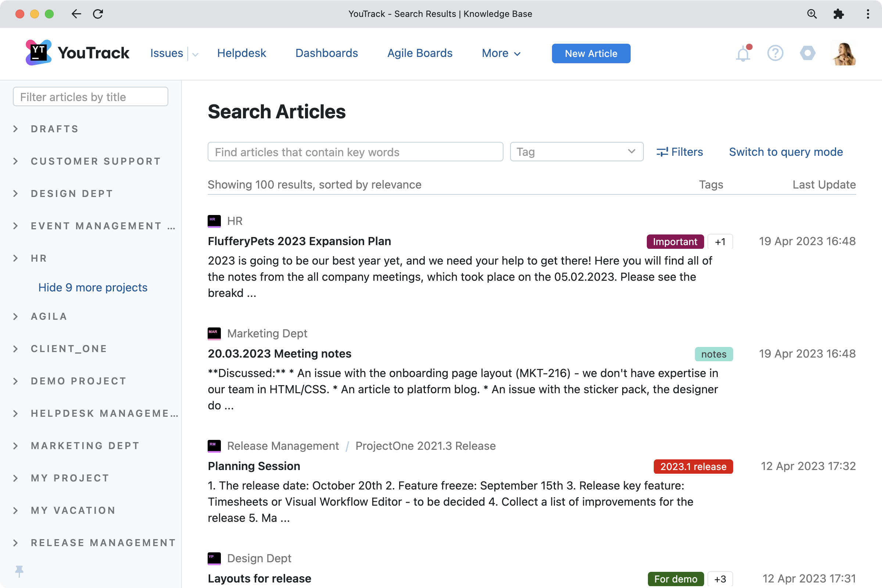Viewport: 882px width, 588px height.
Task: Click the 2023.1 release tag
Action: click(x=693, y=466)
